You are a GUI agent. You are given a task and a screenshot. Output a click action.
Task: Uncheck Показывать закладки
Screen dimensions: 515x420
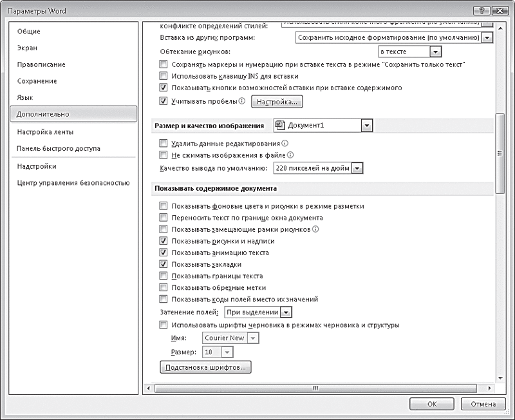click(164, 264)
